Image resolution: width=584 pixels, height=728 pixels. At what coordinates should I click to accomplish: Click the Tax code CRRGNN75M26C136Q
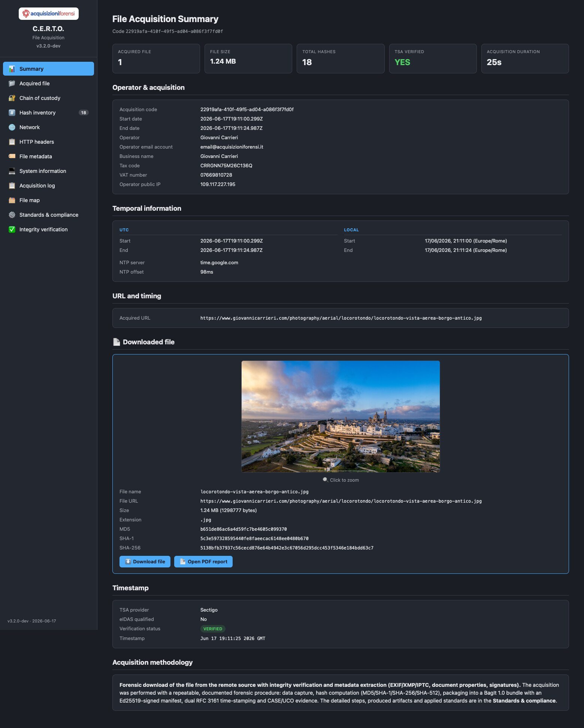click(x=226, y=166)
